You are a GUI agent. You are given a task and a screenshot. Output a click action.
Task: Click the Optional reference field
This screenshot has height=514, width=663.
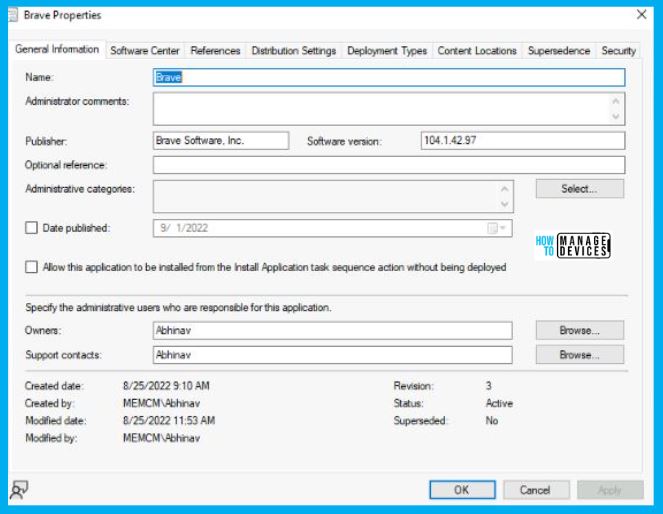(x=389, y=165)
